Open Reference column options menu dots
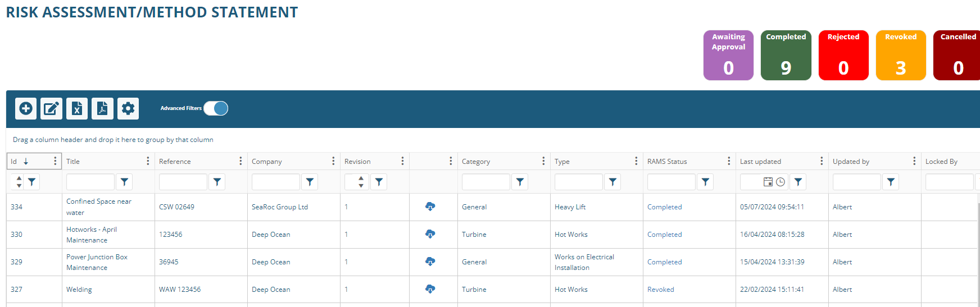 [241, 161]
